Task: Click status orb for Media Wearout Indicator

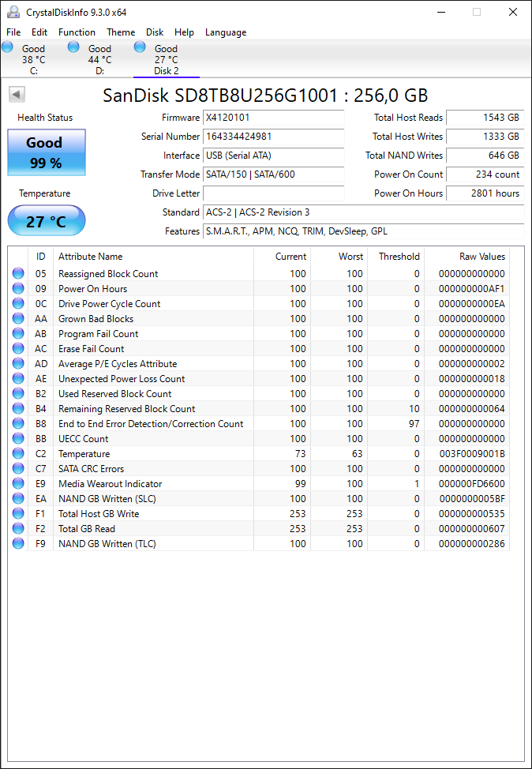Action: [18, 483]
